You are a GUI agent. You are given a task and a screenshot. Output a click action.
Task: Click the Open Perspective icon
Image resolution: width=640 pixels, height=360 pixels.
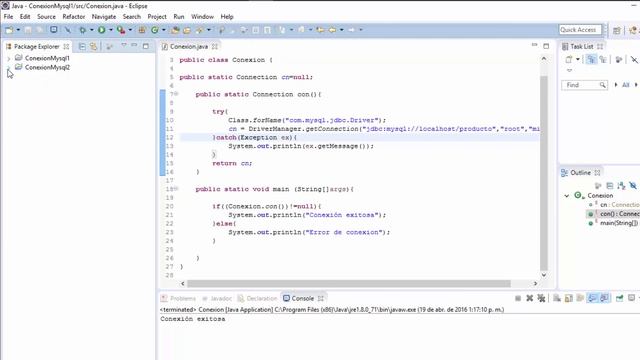(617, 30)
